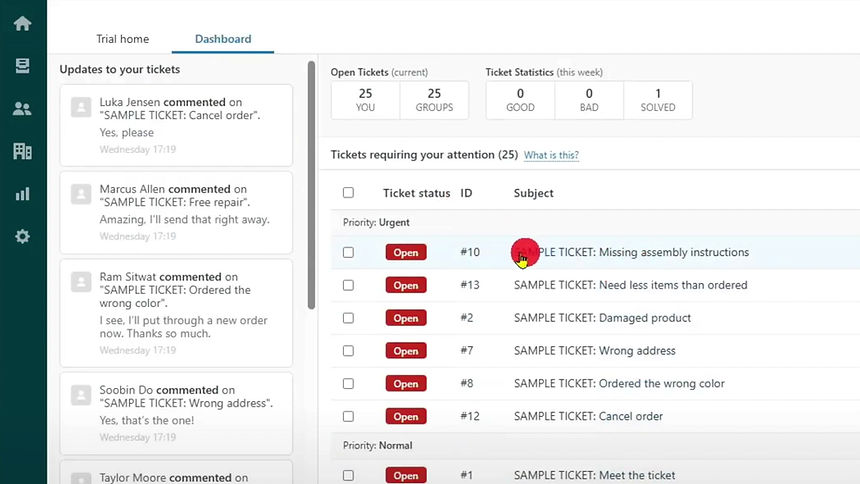Click the ticket ID #7
Screen dimensions: 860x484
coord(467,351)
